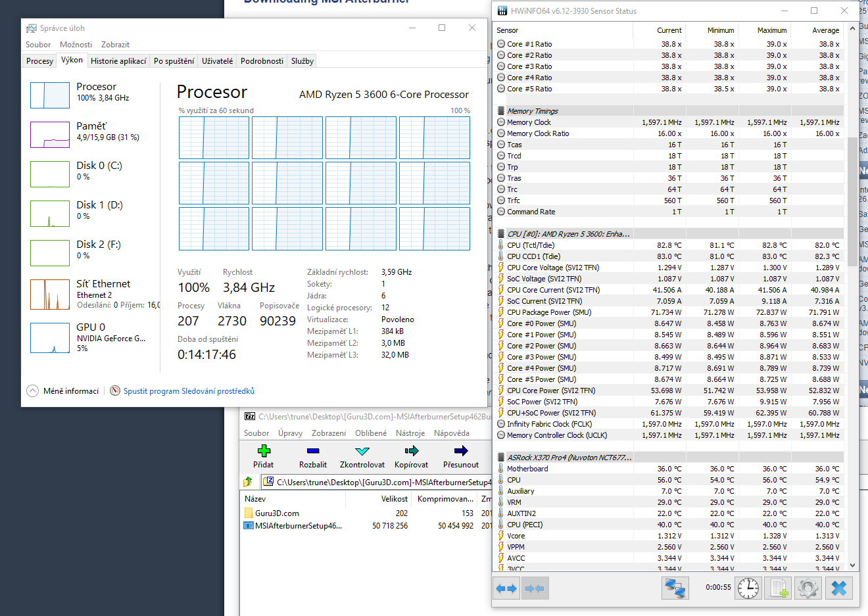Viewport: 868px width, 616px height.
Task: Open HWiNFO sensor settings gear icon
Action: (808, 588)
